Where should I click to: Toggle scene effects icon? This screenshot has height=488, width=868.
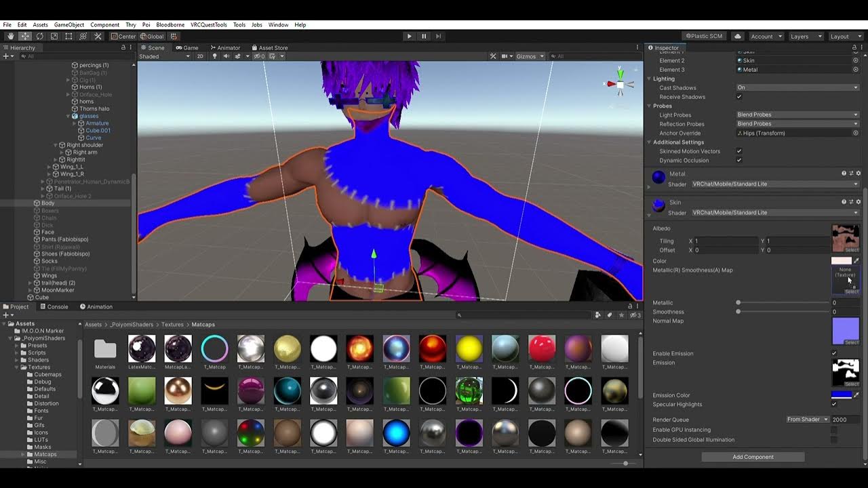pyautogui.click(x=238, y=56)
